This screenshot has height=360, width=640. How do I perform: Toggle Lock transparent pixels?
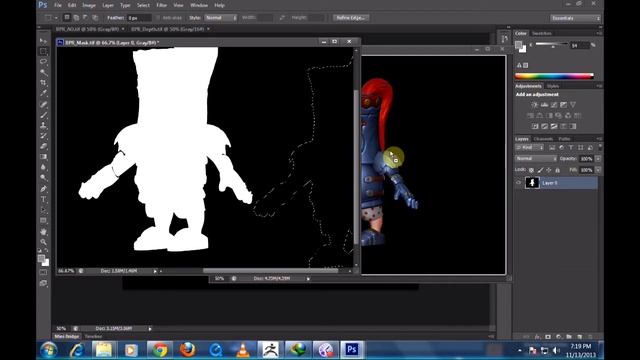pyautogui.click(x=531, y=170)
